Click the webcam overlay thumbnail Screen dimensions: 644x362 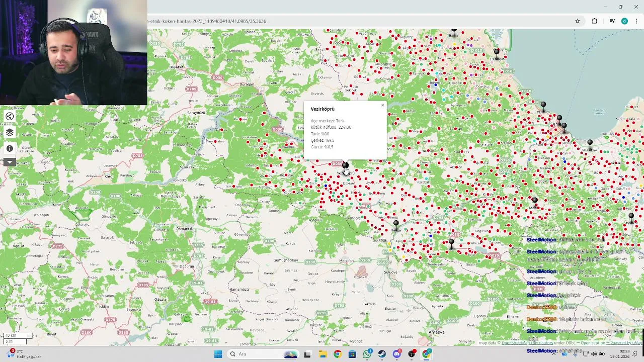[73, 52]
